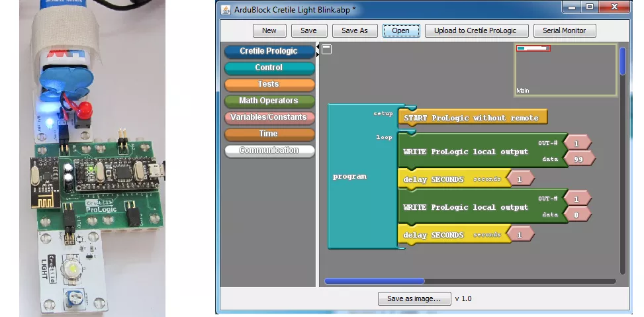Click the vertical canvas scrollbar thumb
644x317 pixels.
point(623,61)
